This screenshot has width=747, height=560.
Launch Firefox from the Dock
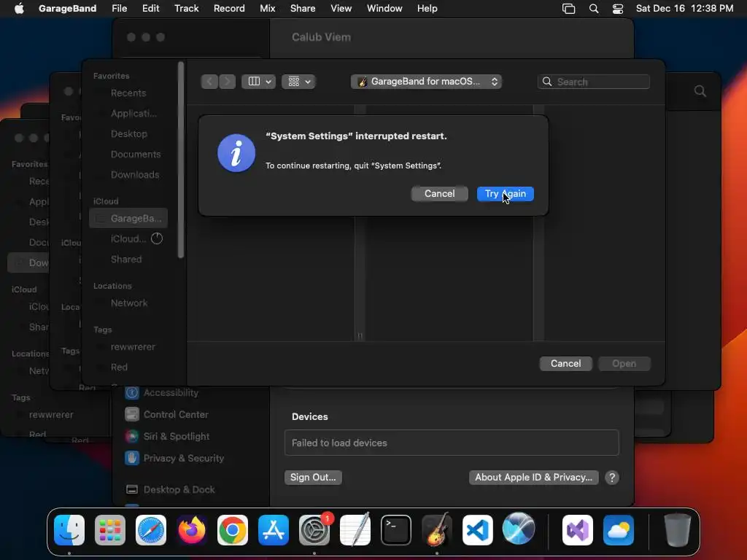(192, 530)
